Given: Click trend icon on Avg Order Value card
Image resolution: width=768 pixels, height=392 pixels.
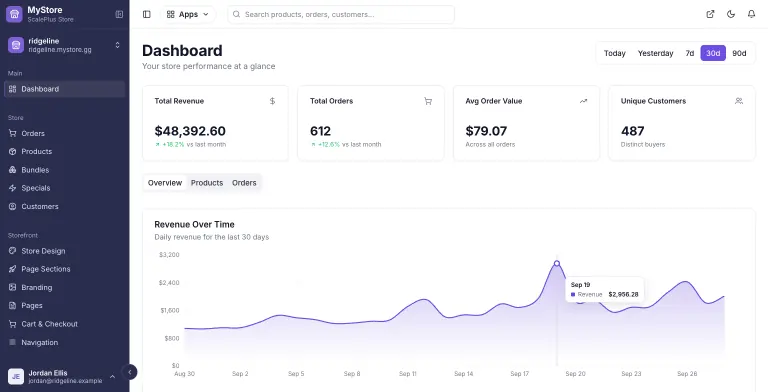Looking at the screenshot, I should tap(583, 101).
